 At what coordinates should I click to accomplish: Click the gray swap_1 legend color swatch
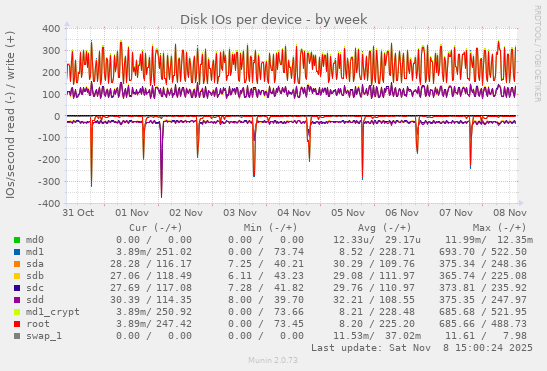click(x=17, y=336)
